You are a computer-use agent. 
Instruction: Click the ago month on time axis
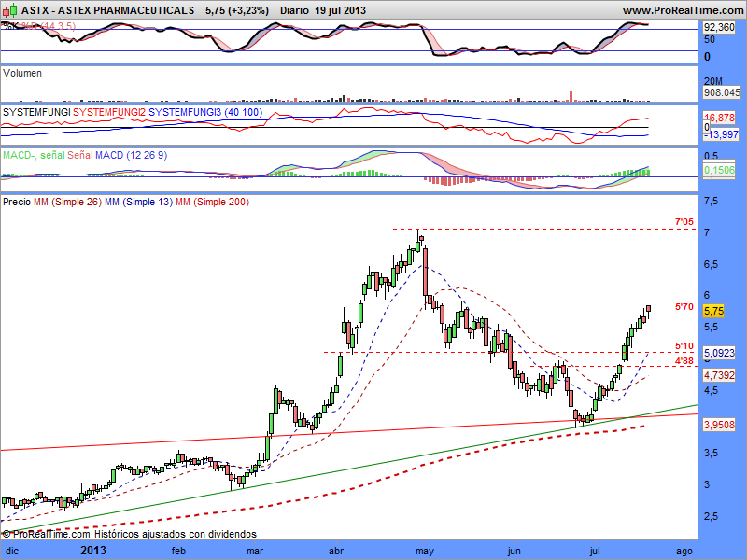[x=684, y=551]
